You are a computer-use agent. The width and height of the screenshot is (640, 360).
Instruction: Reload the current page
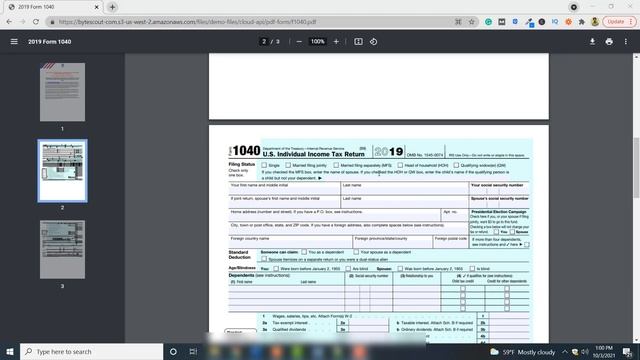pyautogui.click(x=36, y=22)
